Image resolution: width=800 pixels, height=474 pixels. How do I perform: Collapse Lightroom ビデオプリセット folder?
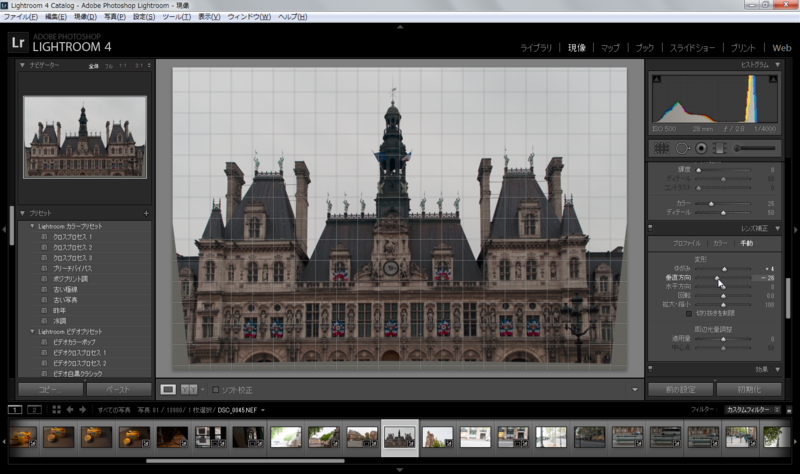(x=33, y=332)
